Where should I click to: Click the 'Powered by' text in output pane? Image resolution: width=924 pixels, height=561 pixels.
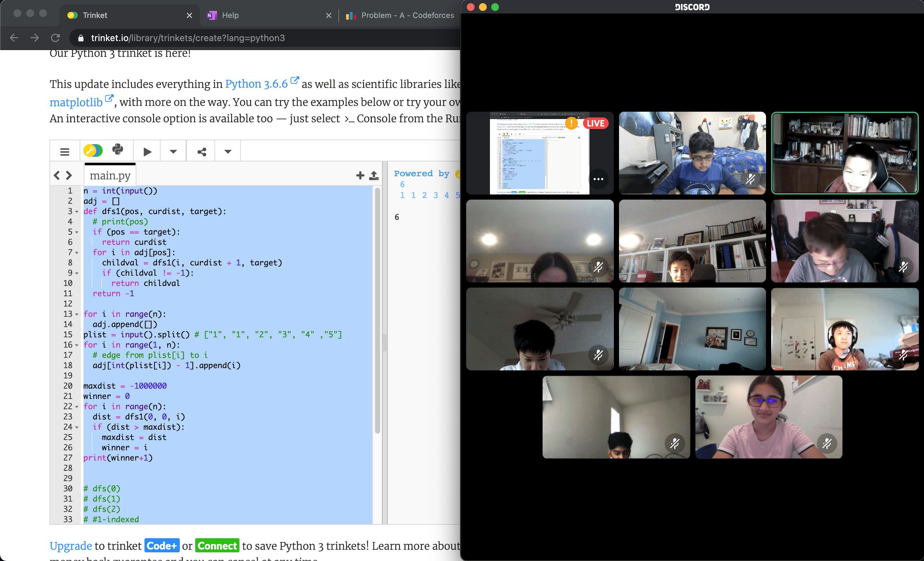(x=422, y=174)
